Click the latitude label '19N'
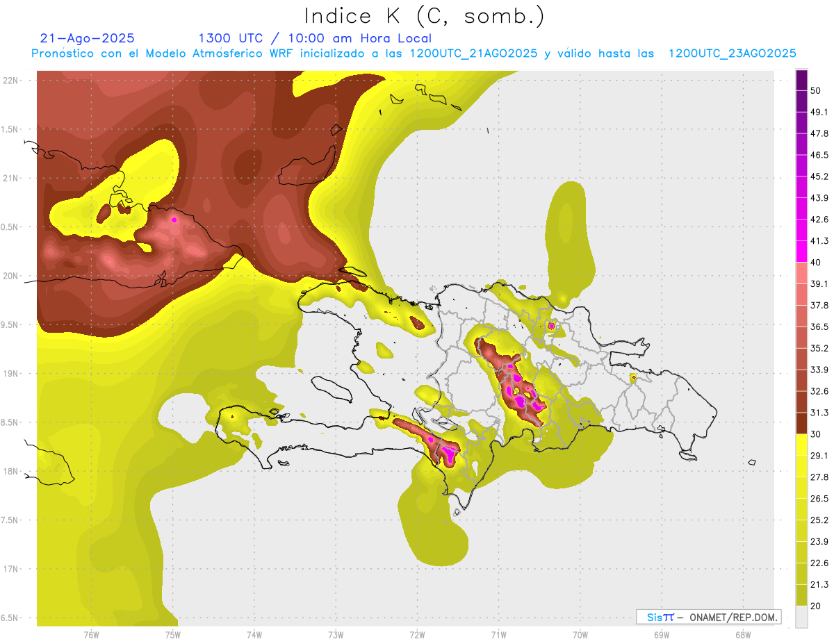Screen dimensions: 834x644 [12, 373]
